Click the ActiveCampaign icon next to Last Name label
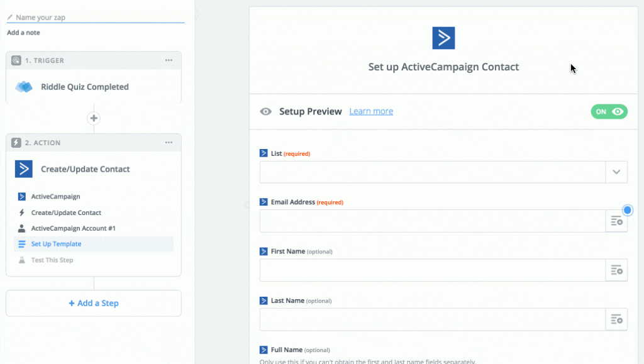The image size is (644, 364). click(x=264, y=301)
